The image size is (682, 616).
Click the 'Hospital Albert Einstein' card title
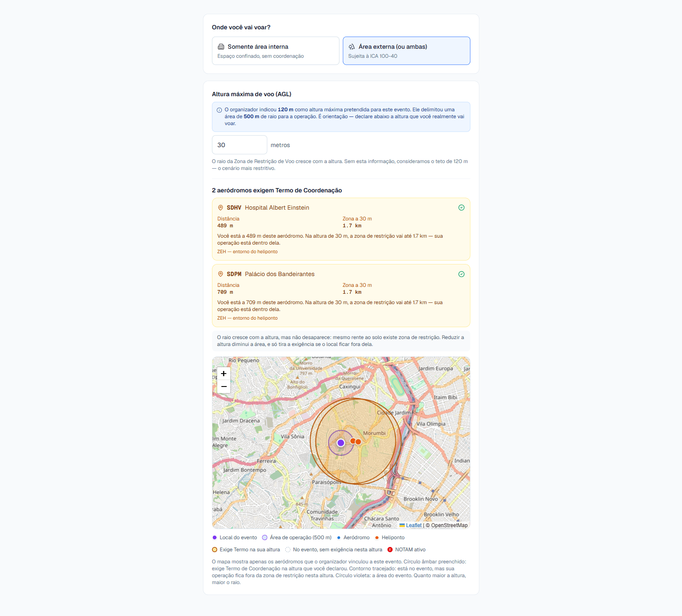point(277,207)
